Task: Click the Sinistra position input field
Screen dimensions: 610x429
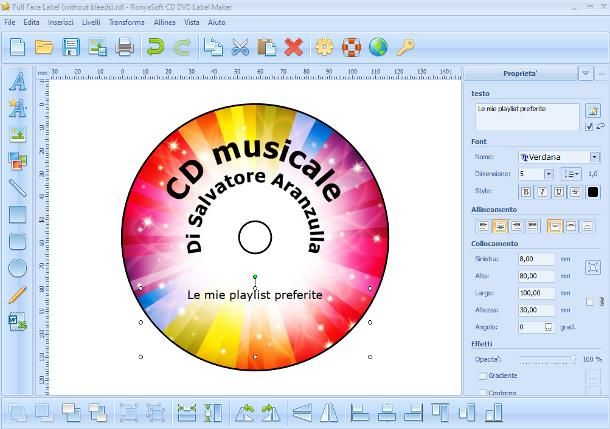Action: coord(535,259)
